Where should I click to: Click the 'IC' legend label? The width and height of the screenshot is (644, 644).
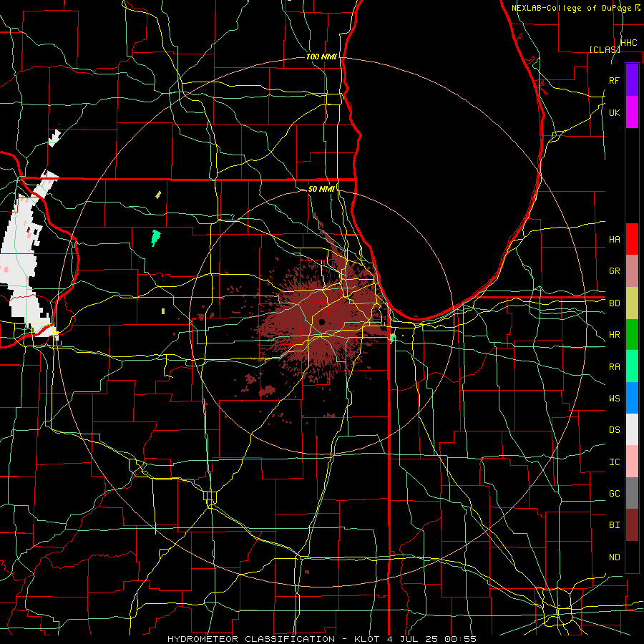tap(614, 462)
